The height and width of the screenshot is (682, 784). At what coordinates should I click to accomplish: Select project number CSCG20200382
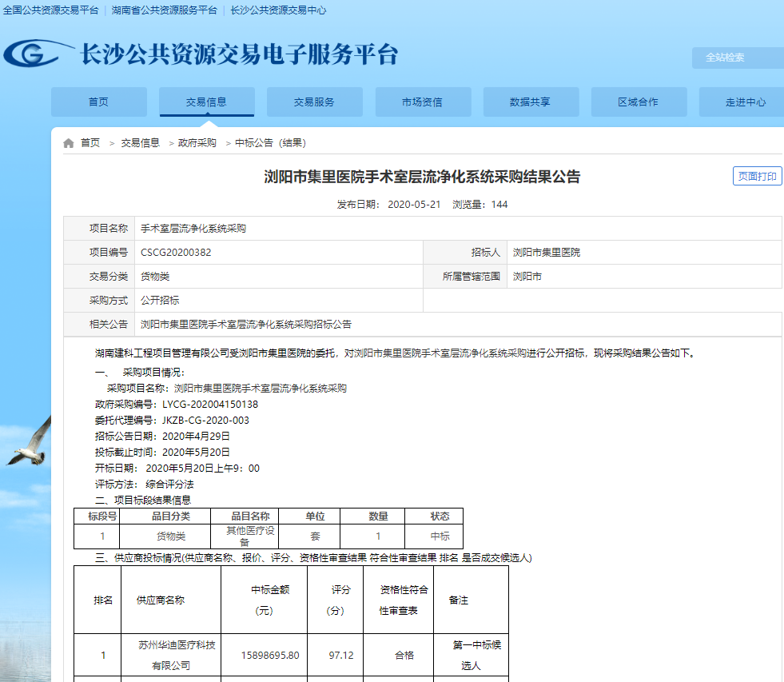tap(176, 252)
